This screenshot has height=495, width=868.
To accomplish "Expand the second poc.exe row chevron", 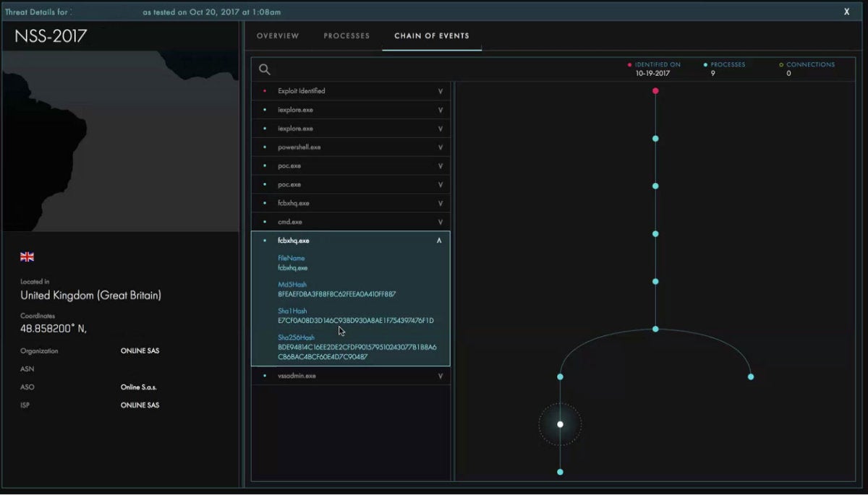I will [440, 184].
